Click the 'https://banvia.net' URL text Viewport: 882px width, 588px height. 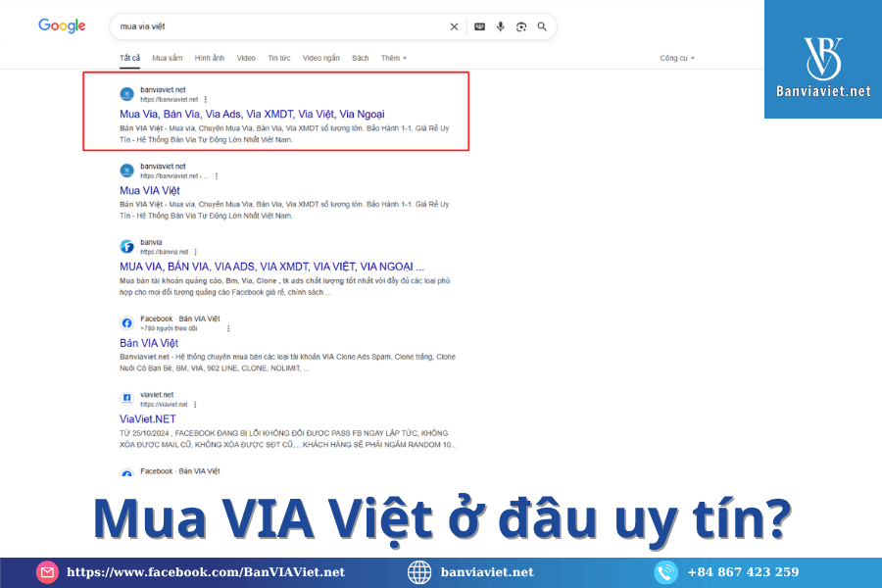165,252
